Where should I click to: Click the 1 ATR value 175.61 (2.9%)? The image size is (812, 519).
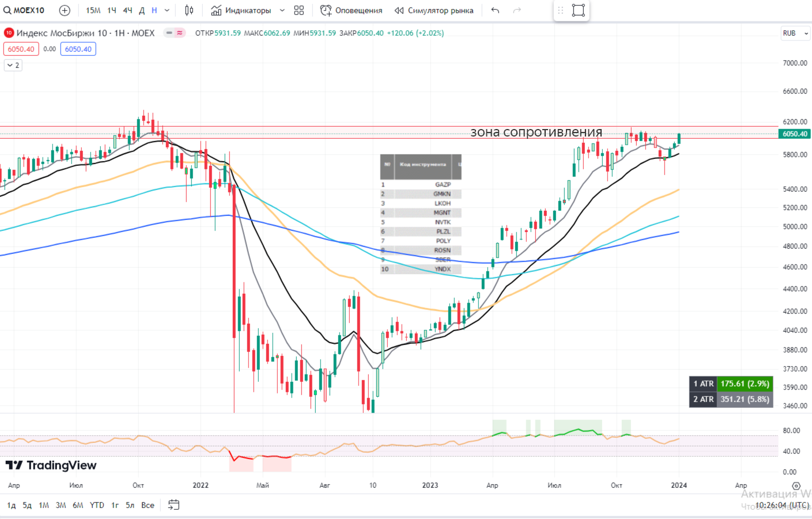pos(745,384)
